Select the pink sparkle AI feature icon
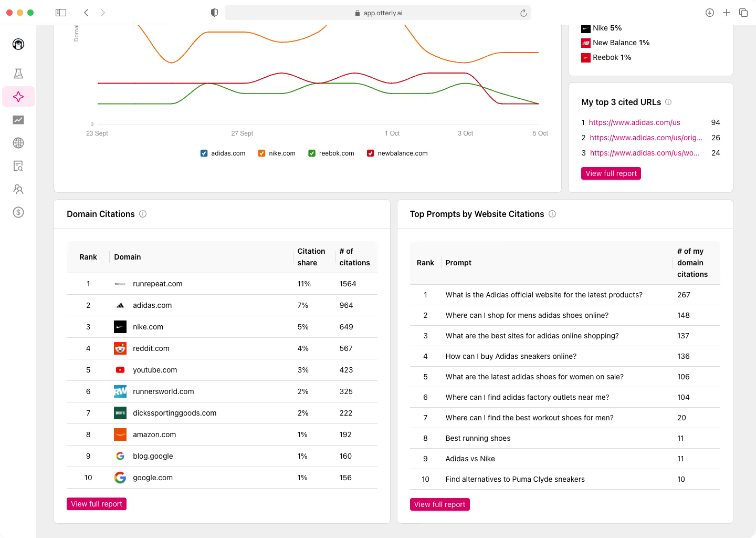 coord(18,97)
